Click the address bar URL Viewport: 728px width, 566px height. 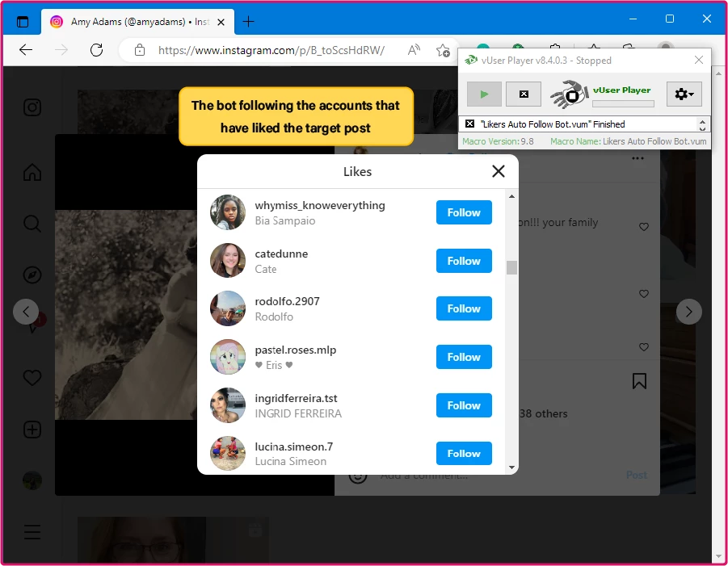271,50
